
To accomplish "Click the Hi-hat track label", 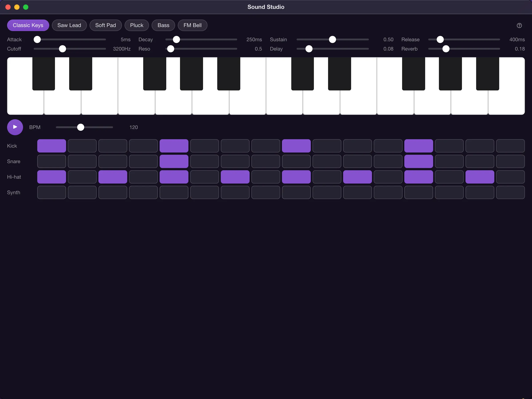I will pos(14,177).
